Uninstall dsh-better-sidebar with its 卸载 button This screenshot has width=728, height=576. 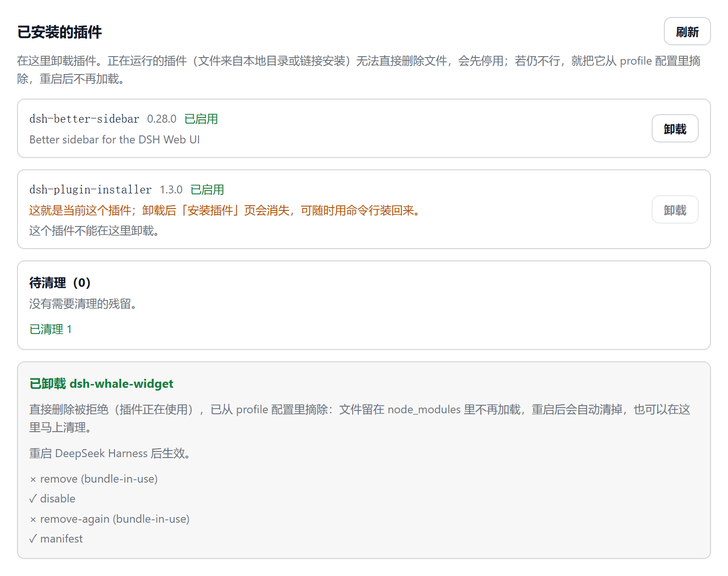tap(675, 129)
